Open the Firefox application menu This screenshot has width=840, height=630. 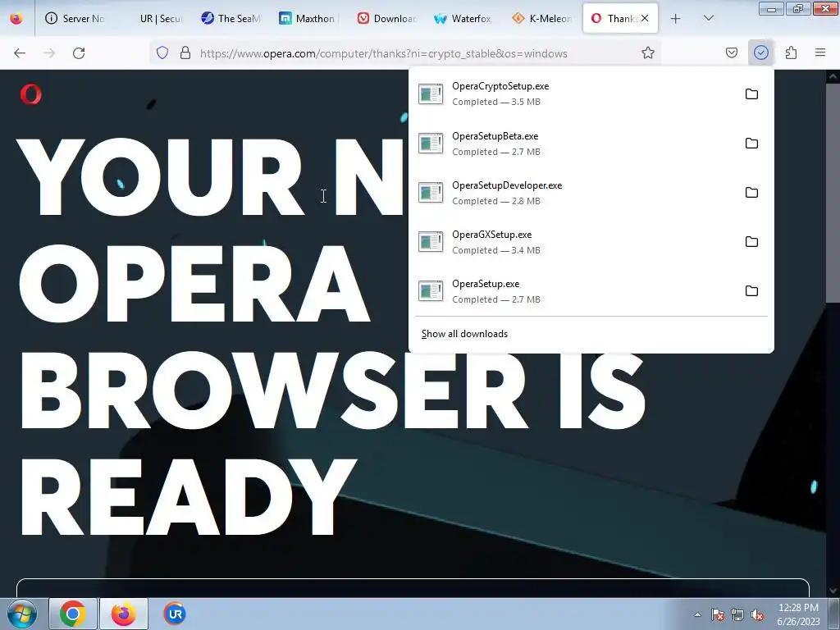(x=820, y=52)
